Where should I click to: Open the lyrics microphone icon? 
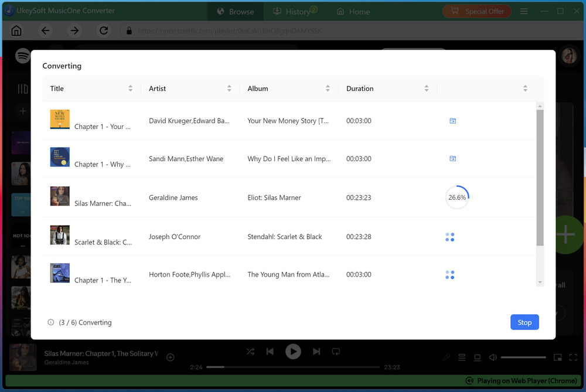[x=446, y=357]
